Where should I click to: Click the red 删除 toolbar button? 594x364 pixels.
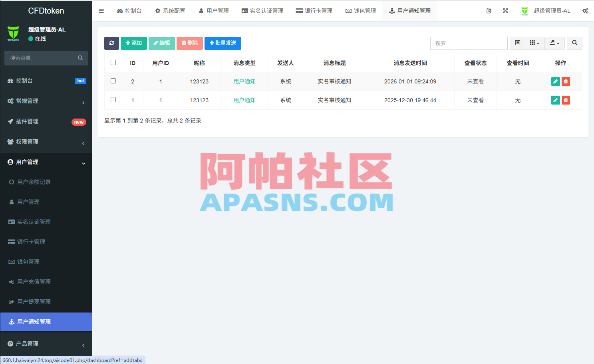click(x=190, y=43)
